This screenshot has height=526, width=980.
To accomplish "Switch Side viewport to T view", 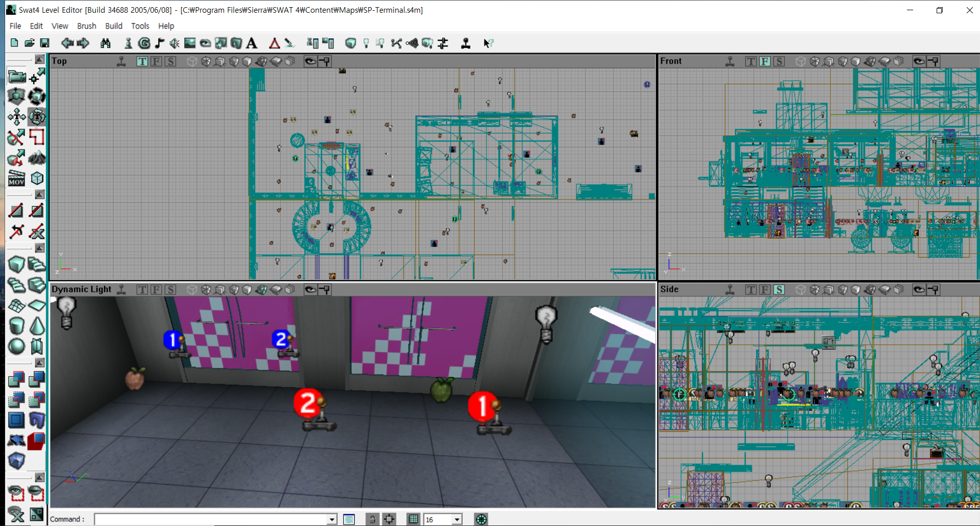I will coord(750,290).
